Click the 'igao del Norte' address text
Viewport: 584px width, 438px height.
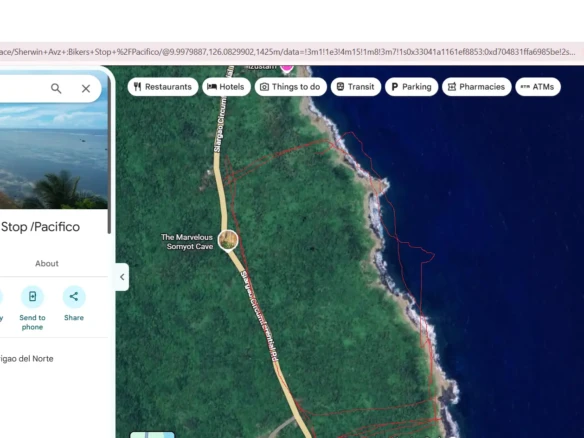(27, 359)
